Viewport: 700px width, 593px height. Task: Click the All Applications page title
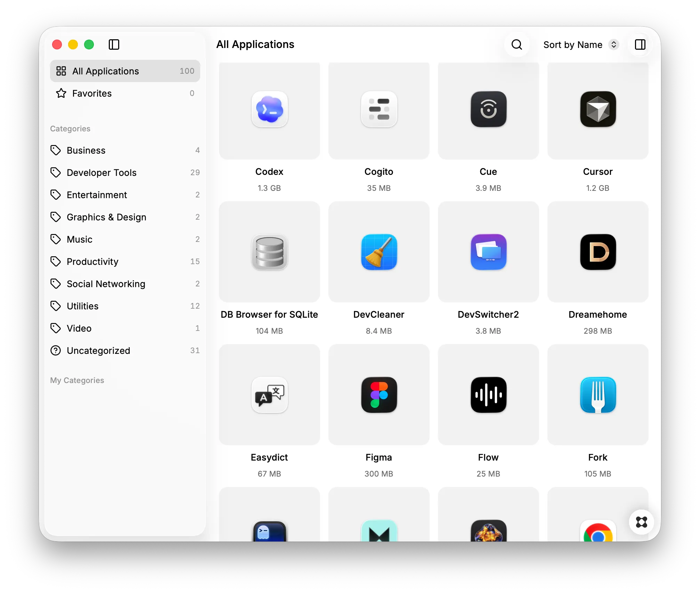pyautogui.click(x=255, y=44)
